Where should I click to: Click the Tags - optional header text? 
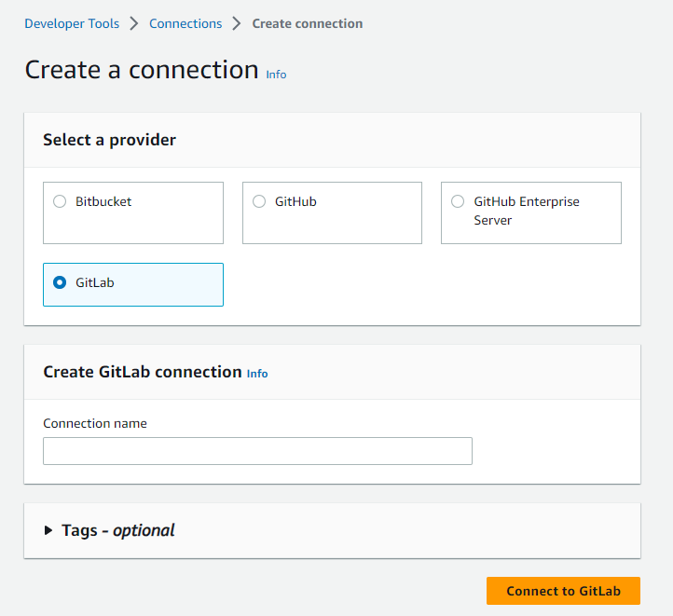117,530
